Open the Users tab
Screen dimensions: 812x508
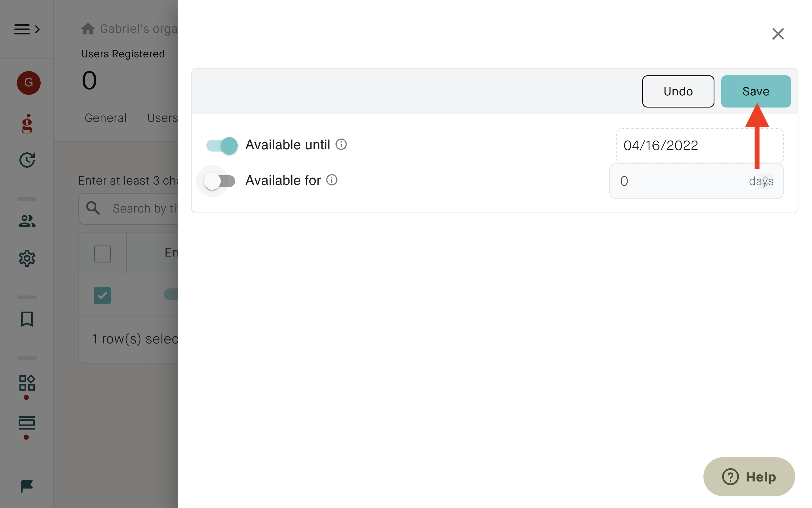point(162,118)
